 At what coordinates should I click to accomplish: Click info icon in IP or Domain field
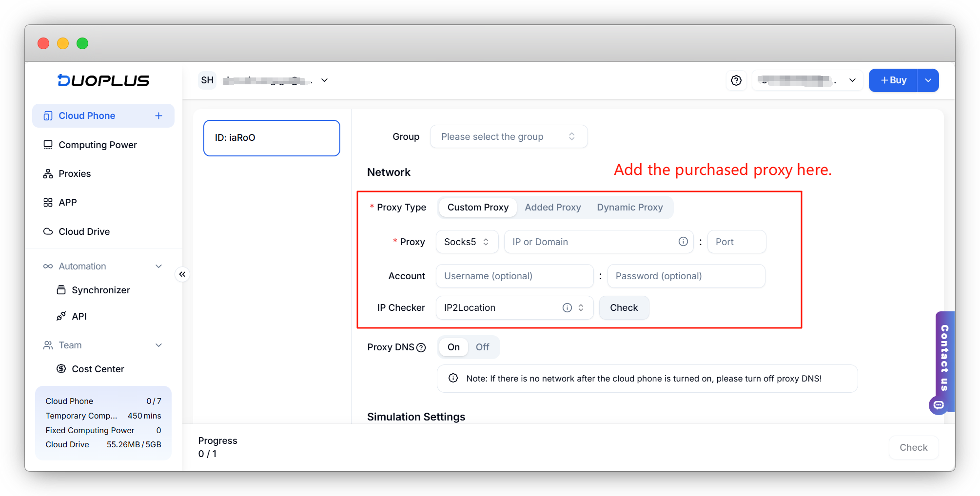(x=683, y=242)
